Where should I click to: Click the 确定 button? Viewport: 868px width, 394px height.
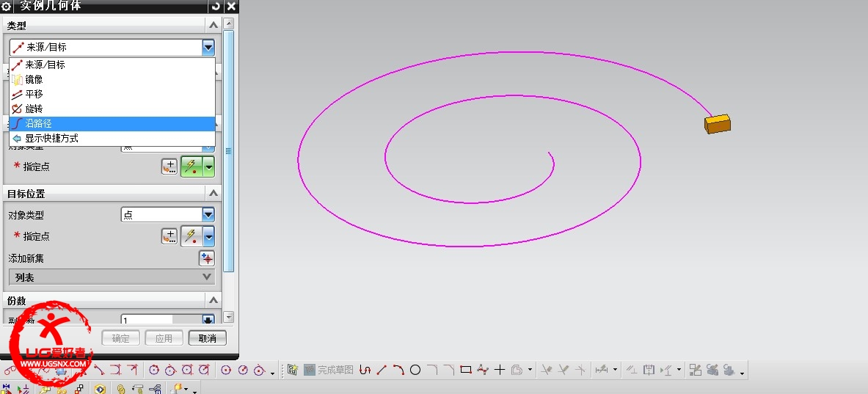(x=120, y=338)
